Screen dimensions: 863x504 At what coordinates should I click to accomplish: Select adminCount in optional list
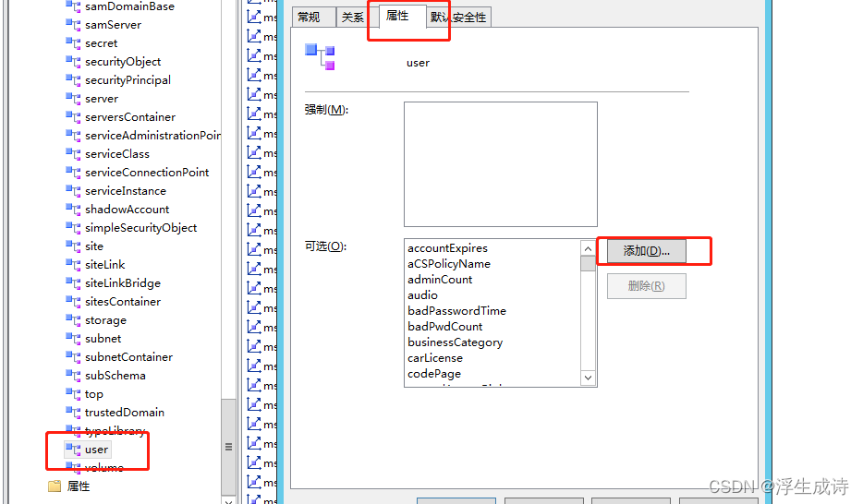point(440,279)
